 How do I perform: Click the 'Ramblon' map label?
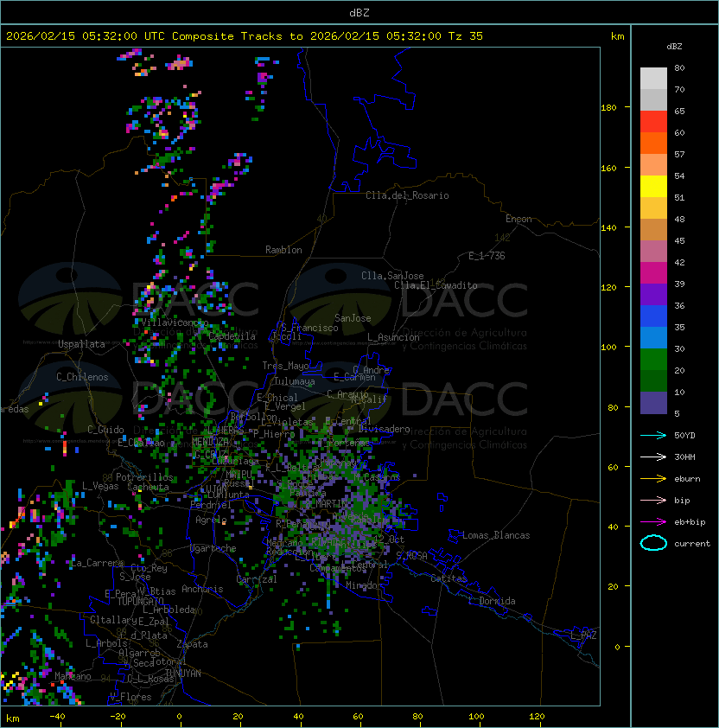pyautogui.click(x=283, y=250)
